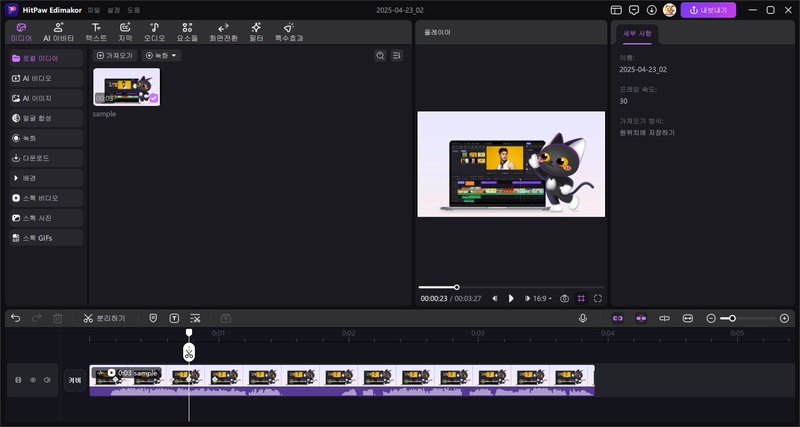Click the preview playback progress slider

511,287
